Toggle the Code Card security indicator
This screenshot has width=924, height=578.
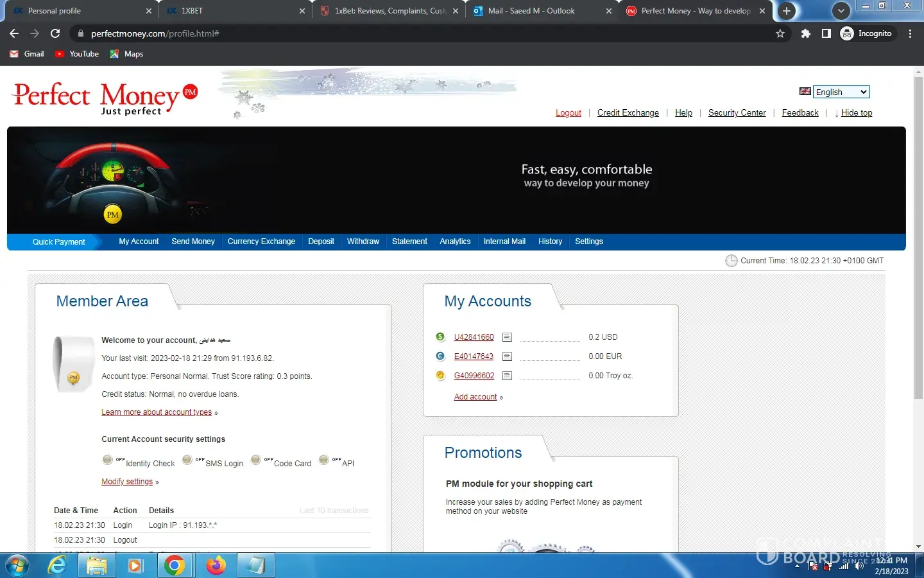pyautogui.click(x=255, y=460)
